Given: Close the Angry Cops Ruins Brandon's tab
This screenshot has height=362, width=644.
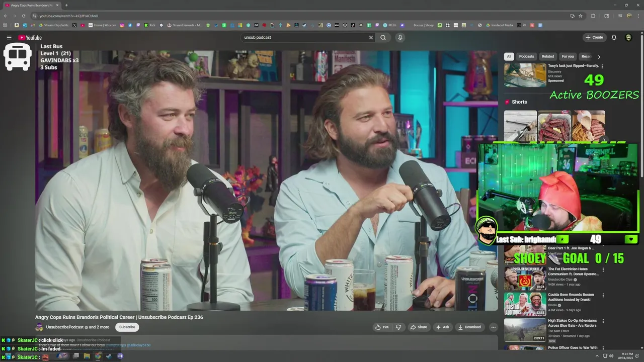Looking at the screenshot, I should (x=57, y=5).
